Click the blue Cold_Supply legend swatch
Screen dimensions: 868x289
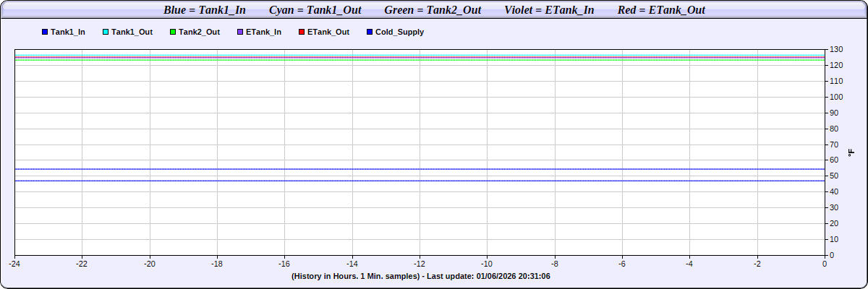(370, 33)
